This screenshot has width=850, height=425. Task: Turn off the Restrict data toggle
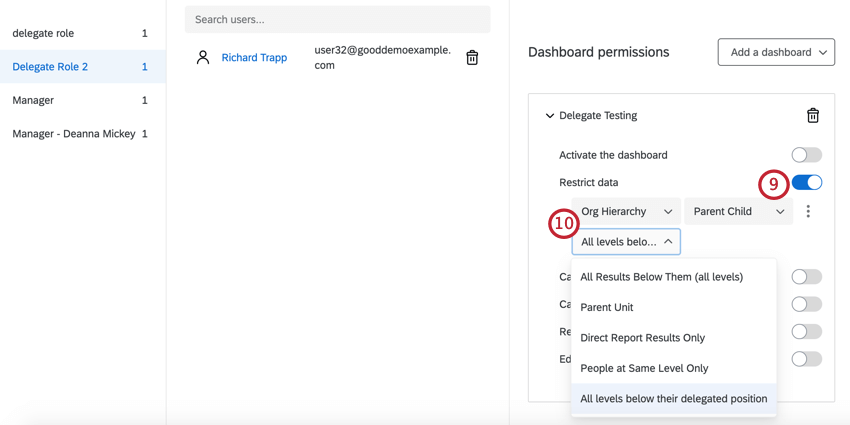coord(806,183)
